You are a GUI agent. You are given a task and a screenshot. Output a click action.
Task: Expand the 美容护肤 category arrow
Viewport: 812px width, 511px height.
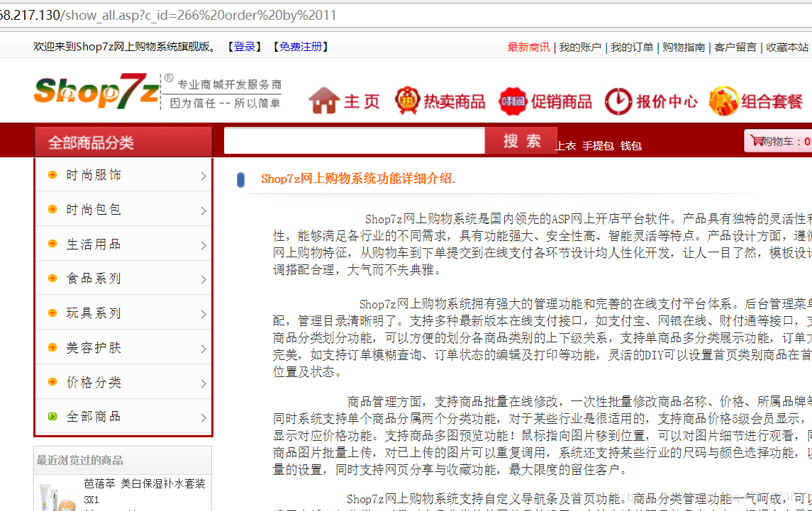[x=204, y=349]
